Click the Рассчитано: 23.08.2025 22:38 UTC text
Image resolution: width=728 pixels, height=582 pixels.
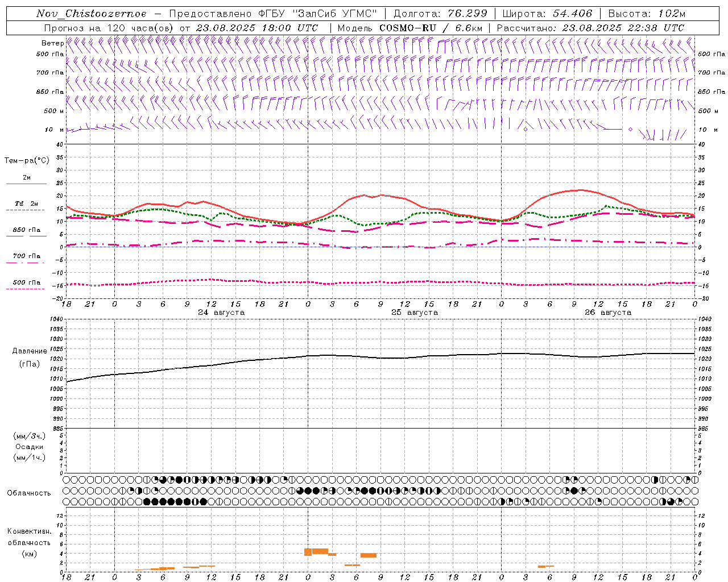point(590,28)
